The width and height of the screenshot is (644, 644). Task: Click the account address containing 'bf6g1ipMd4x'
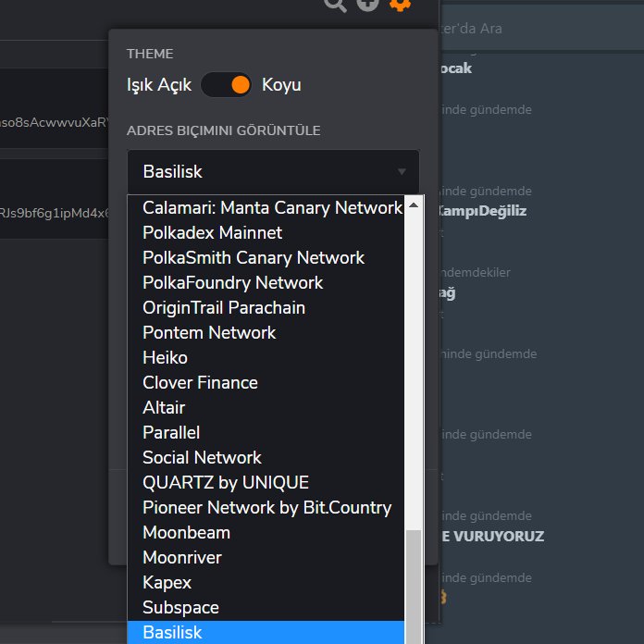pyautogui.click(x=55, y=213)
